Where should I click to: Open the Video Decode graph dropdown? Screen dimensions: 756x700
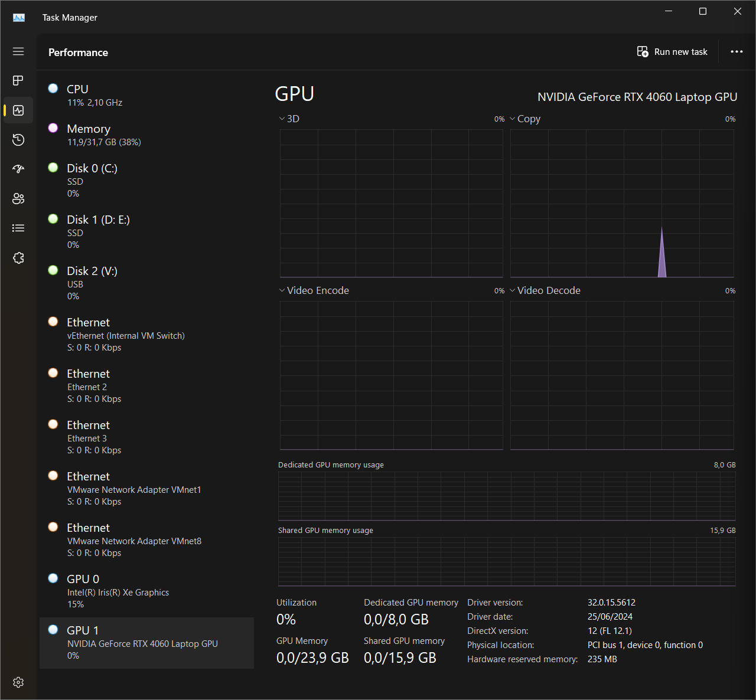[545, 290]
